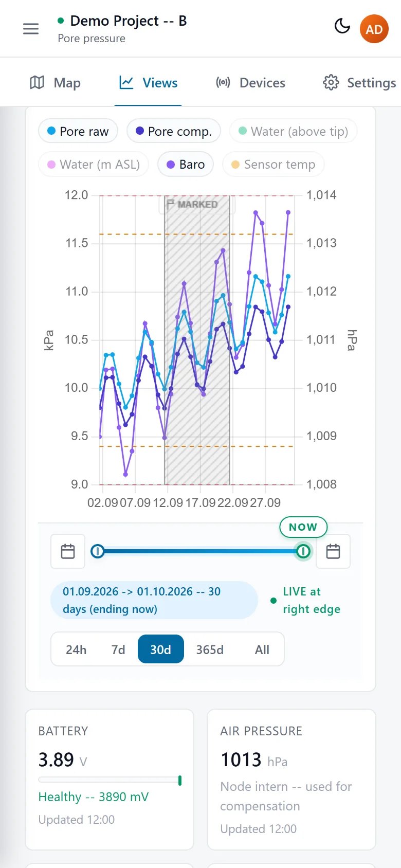401x868 pixels.
Task: Switch to the Views tab
Action: click(149, 82)
